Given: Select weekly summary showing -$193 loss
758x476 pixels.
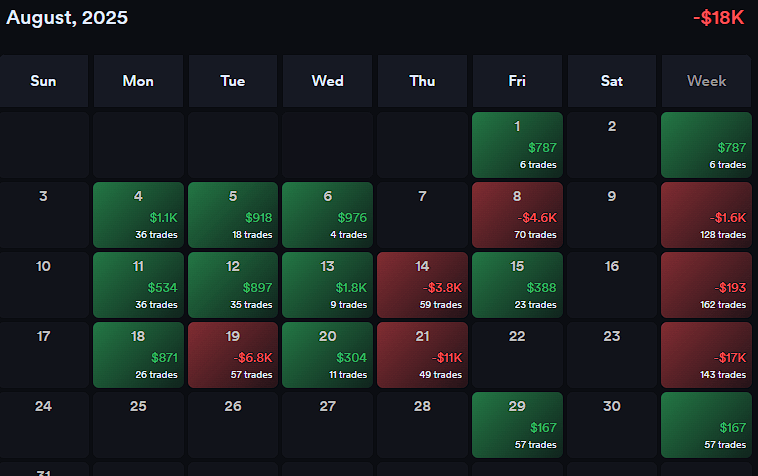Looking at the screenshot, I should tap(706, 284).
